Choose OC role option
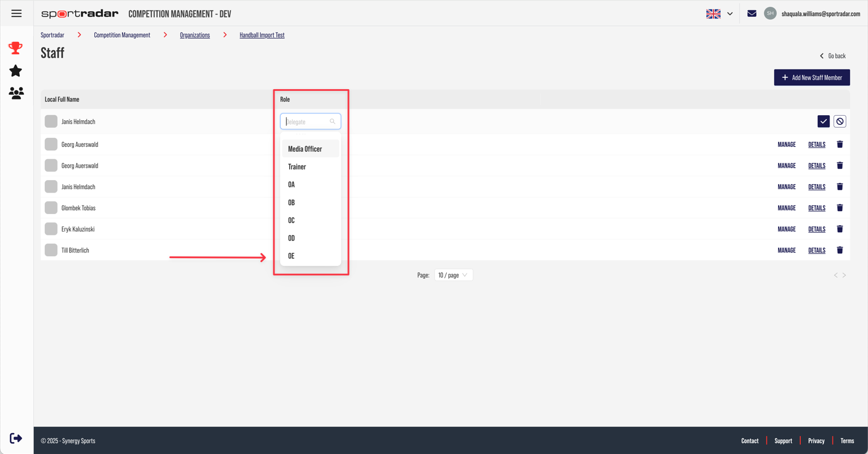 311,220
